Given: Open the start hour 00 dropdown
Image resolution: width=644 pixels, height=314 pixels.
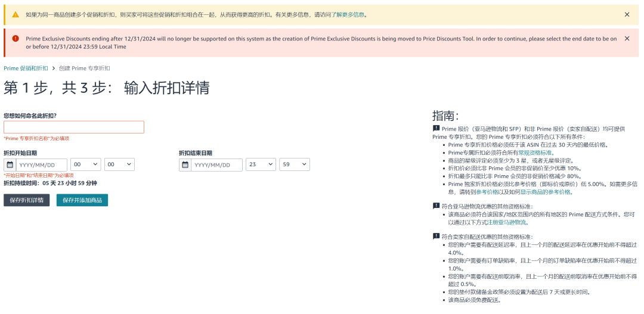Looking at the screenshot, I should pyautogui.click(x=85, y=164).
